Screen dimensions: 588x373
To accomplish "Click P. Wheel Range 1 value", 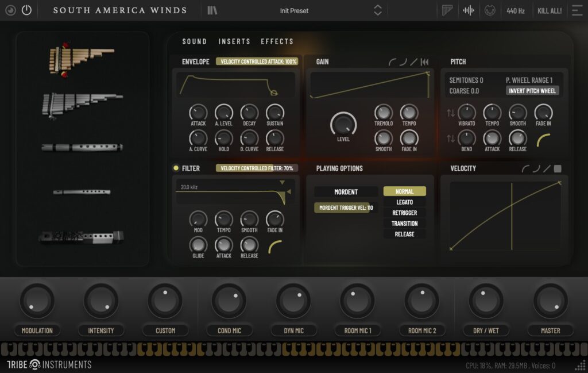I will point(529,80).
